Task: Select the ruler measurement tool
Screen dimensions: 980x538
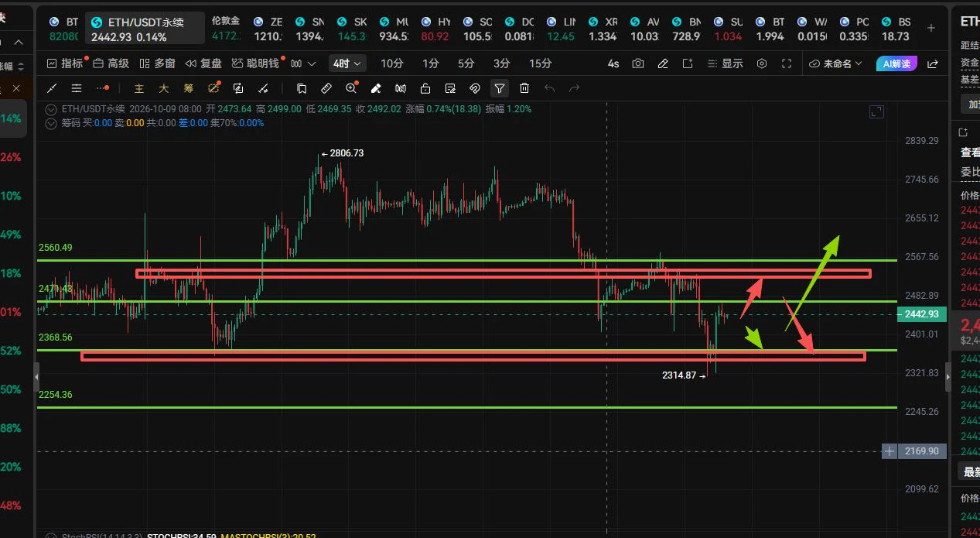Action: (326, 88)
